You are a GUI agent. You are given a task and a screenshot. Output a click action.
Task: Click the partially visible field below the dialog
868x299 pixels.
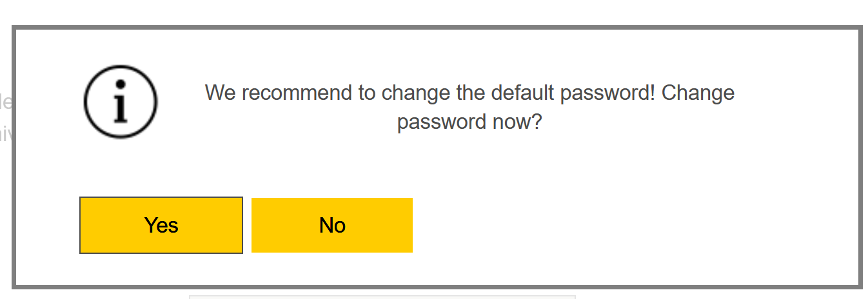pos(382,296)
